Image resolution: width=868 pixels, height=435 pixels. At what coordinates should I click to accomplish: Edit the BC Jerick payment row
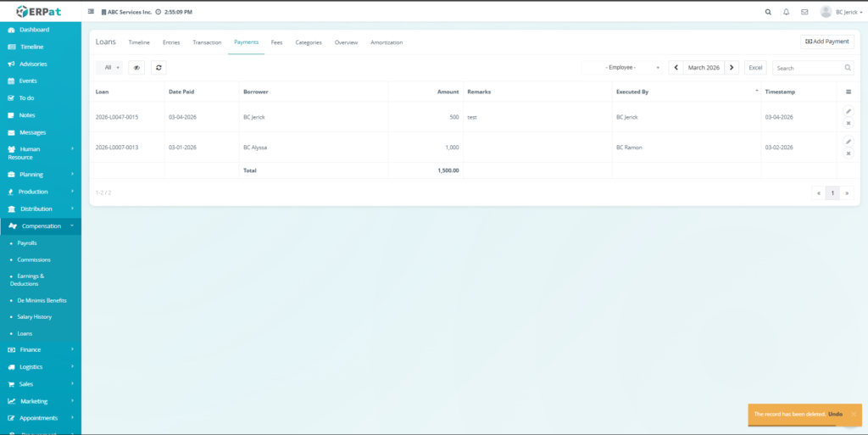pyautogui.click(x=848, y=112)
